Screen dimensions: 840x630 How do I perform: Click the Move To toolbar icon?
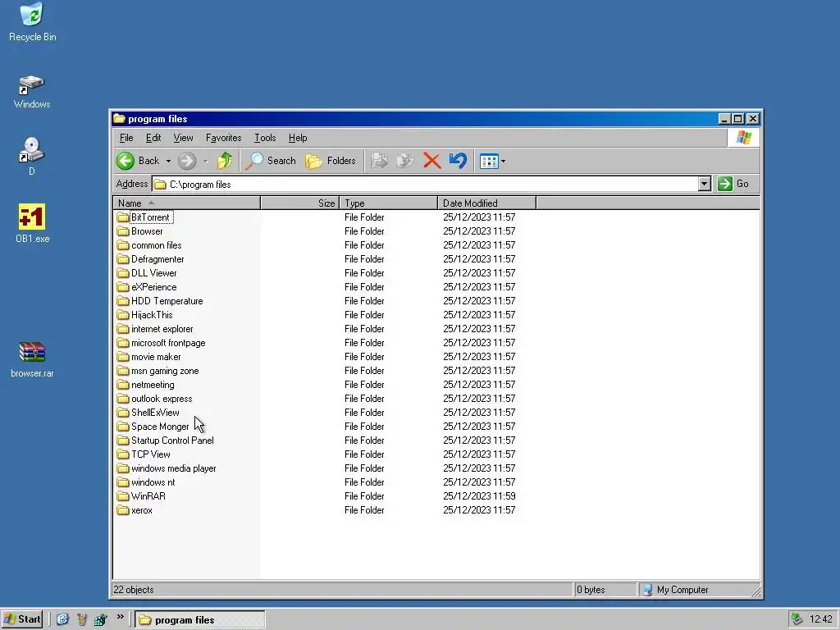coord(379,161)
